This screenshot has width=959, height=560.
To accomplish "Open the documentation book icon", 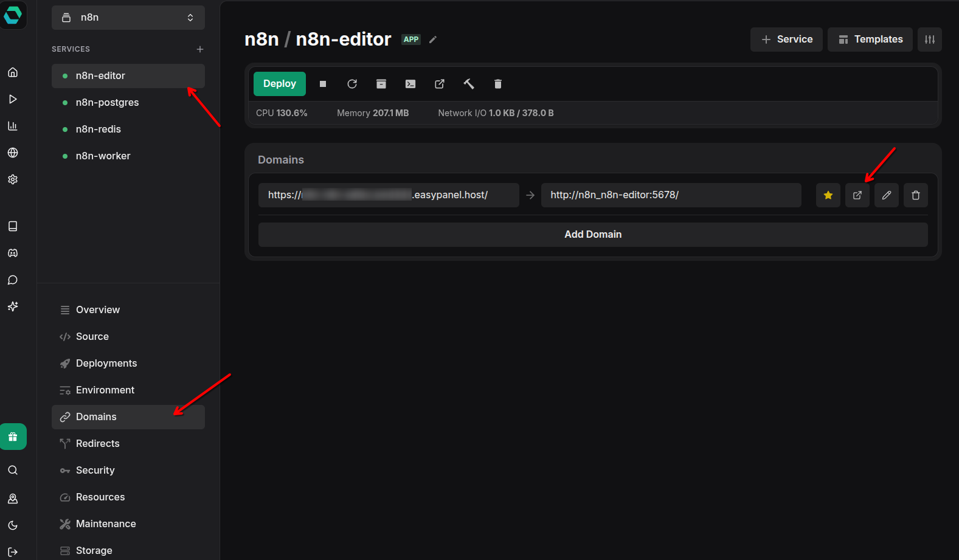I will click(13, 226).
